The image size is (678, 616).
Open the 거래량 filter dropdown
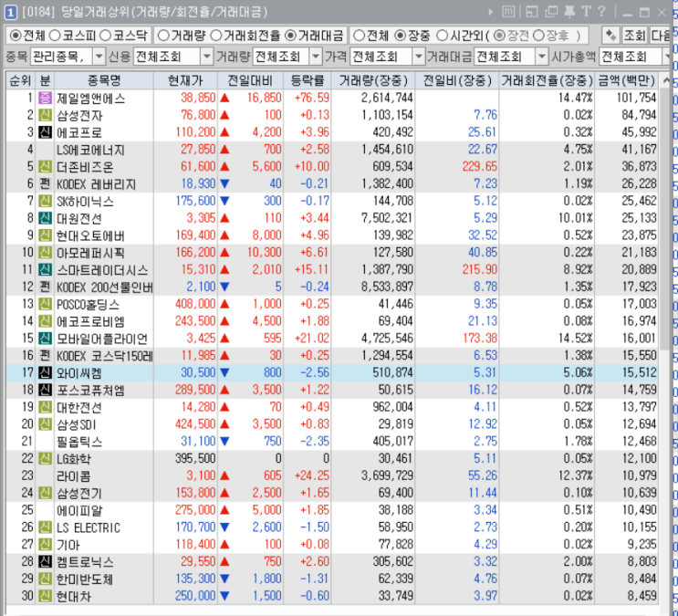(316, 57)
